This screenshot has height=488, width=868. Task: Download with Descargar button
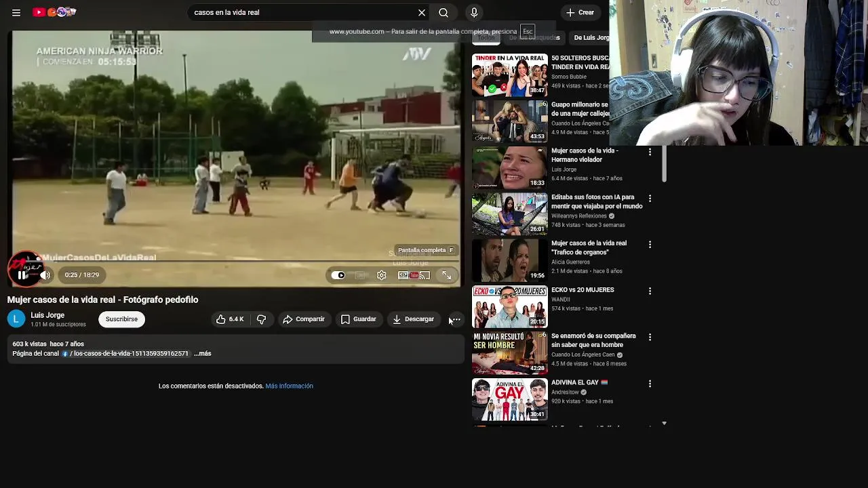(413, 319)
